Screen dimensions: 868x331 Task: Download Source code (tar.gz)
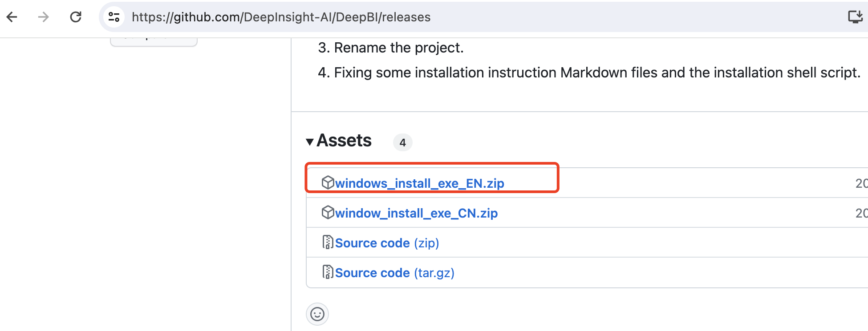tap(394, 273)
